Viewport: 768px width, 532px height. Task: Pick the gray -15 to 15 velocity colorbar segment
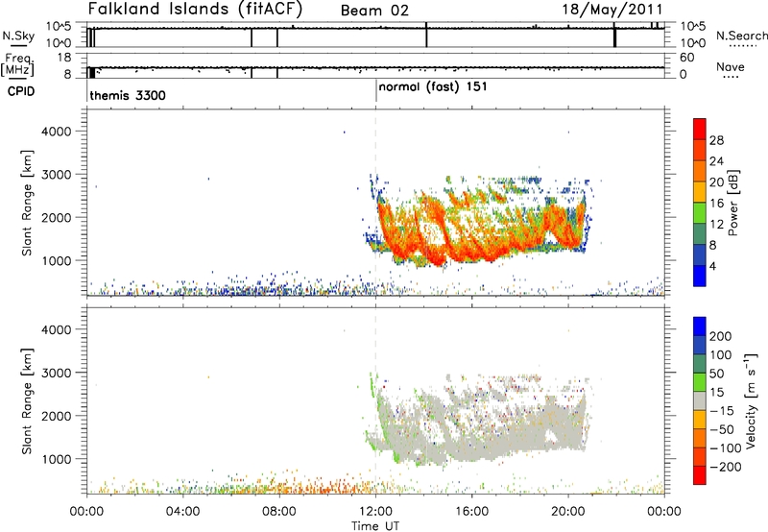click(x=700, y=400)
